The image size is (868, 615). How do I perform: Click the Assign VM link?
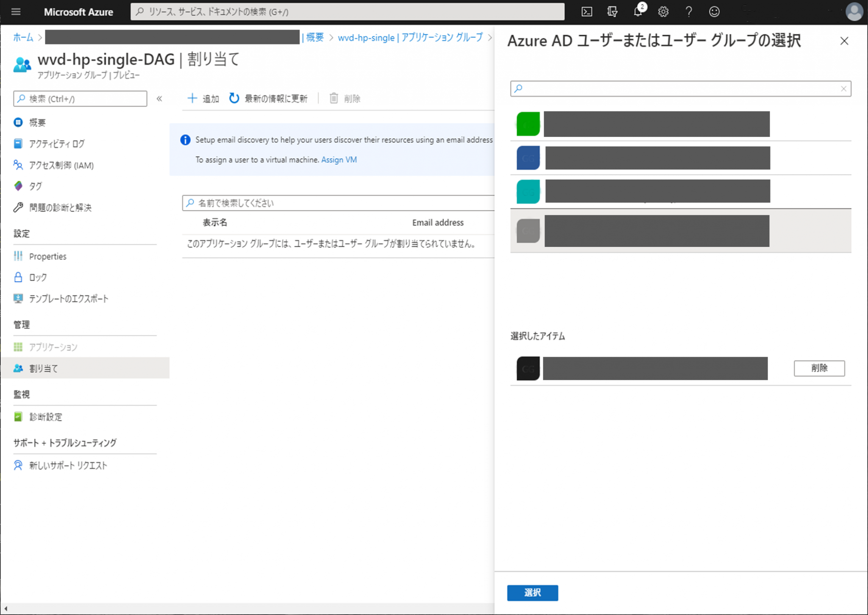click(339, 160)
